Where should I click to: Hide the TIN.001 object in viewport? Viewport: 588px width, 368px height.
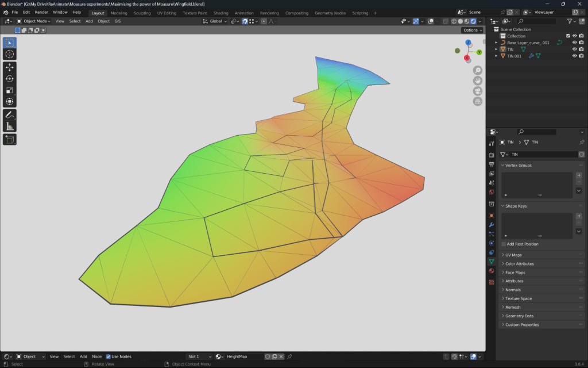click(574, 56)
